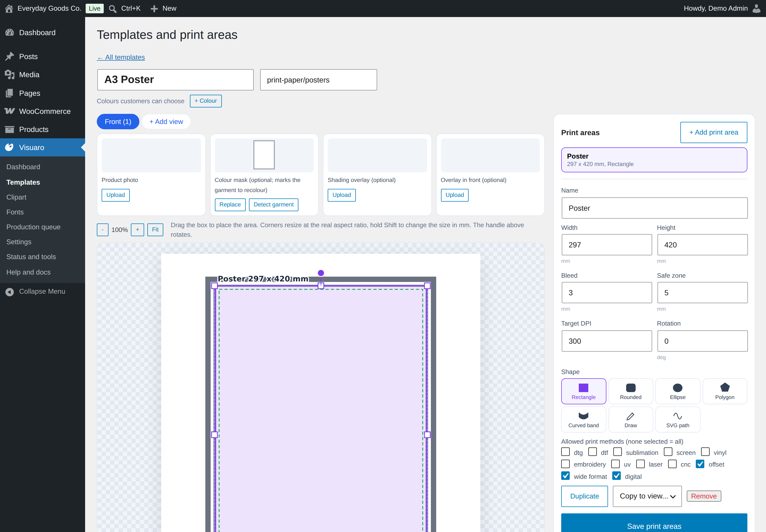Uncheck the offset print method
The width and height of the screenshot is (766, 532).
(700, 464)
